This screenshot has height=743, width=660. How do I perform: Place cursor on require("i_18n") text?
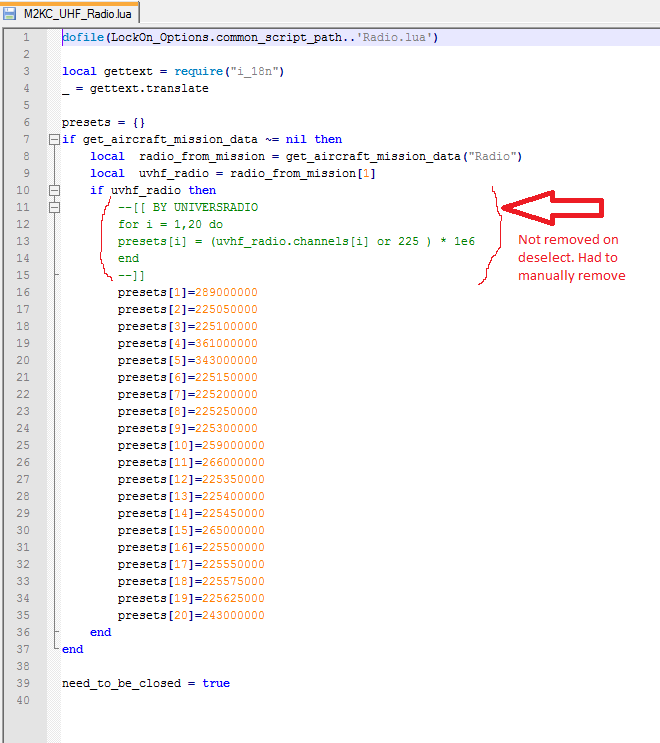(x=229, y=72)
